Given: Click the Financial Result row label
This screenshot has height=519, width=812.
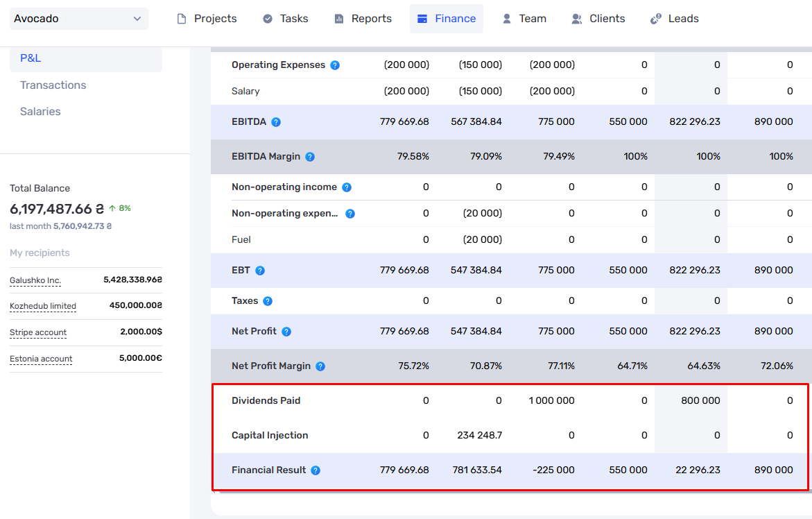Looking at the screenshot, I should coord(269,470).
